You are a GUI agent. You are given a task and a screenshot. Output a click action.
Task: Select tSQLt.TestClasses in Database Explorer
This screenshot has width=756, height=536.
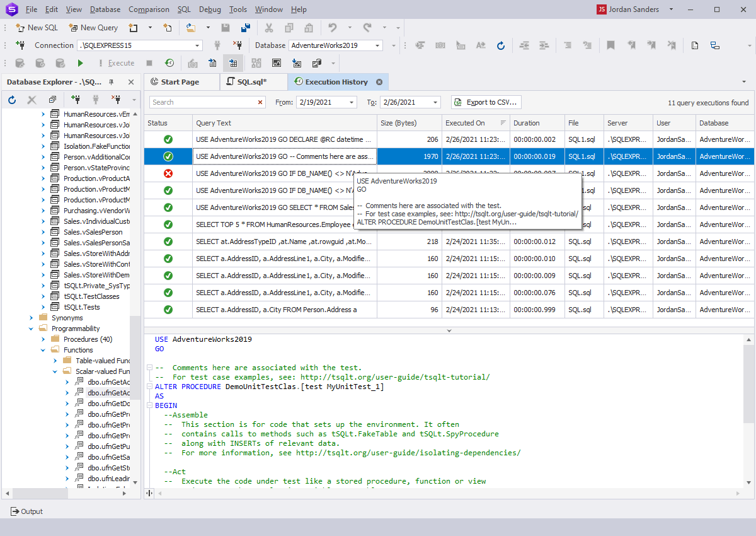point(91,296)
